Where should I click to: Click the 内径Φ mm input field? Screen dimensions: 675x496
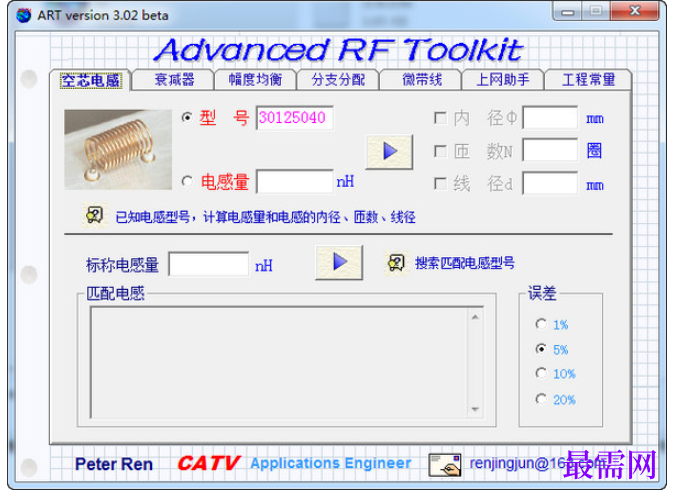(550, 118)
